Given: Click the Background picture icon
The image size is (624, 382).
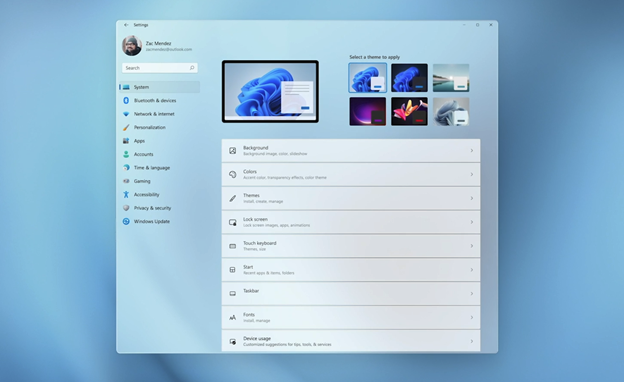Looking at the screenshot, I should [233, 151].
